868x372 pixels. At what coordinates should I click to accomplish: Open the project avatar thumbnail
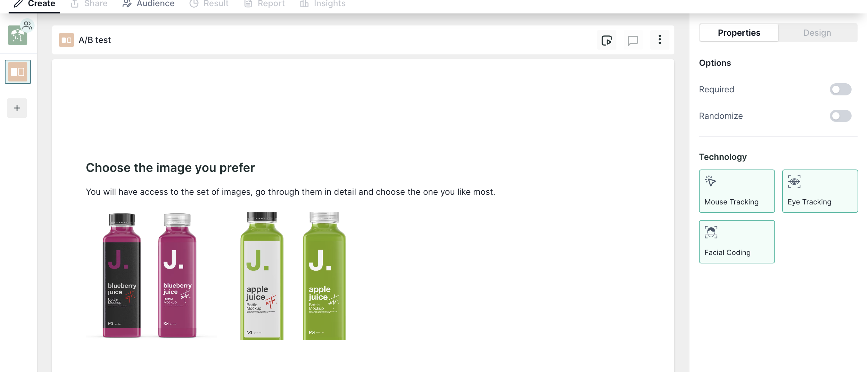[18, 35]
